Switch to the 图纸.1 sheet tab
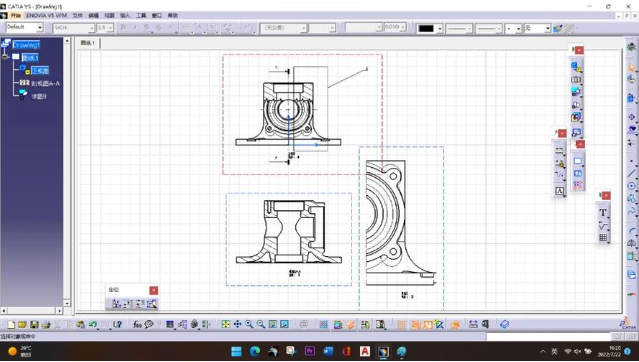Screen dimensions: 639x362 pyautogui.click(x=87, y=43)
